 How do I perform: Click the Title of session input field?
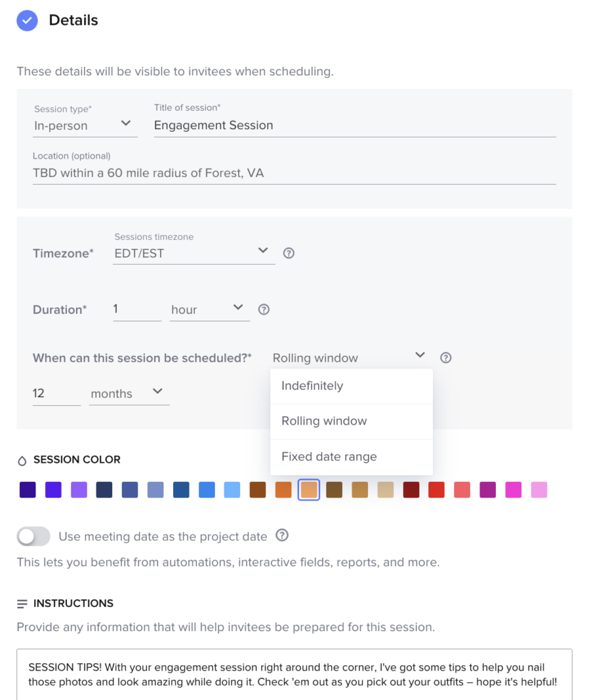354,126
